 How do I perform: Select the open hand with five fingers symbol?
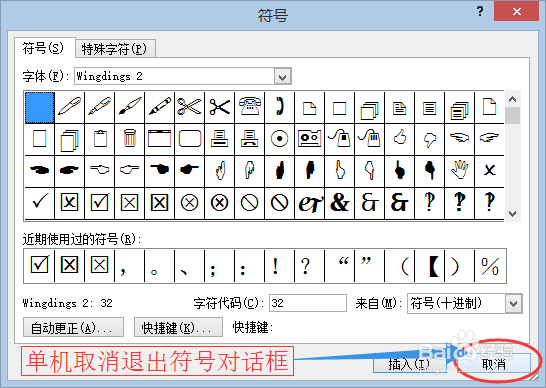point(459,171)
